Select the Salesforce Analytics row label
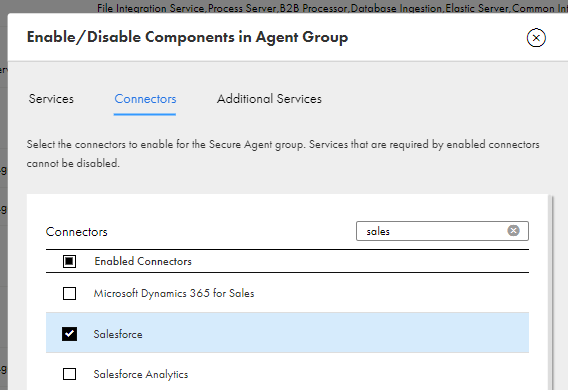The image size is (568, 390). [x=141, y=374]
